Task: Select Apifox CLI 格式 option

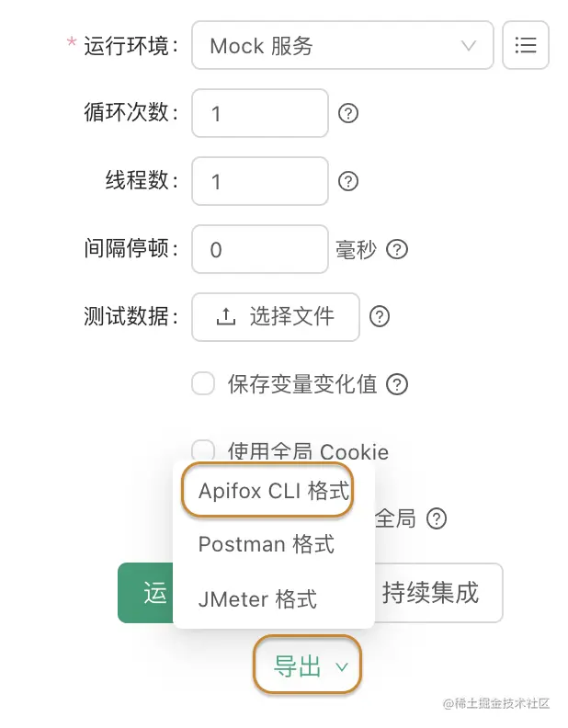Action: tap(274, 492)
